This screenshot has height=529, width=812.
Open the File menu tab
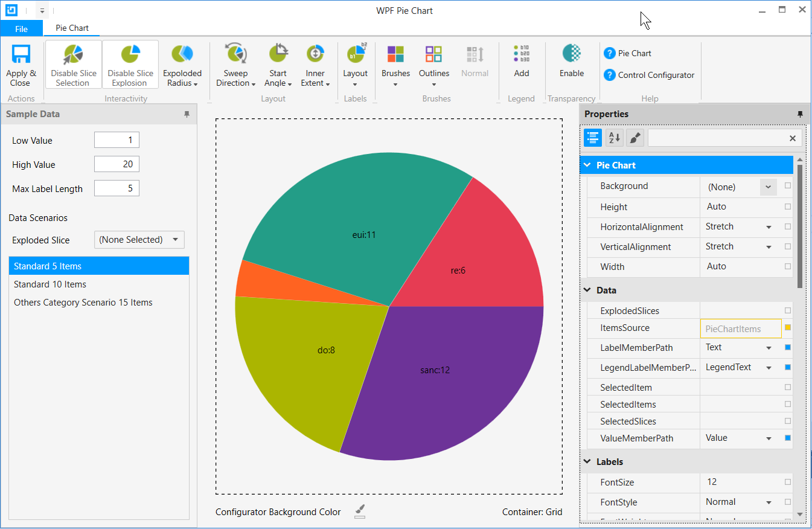pos(21,28)
